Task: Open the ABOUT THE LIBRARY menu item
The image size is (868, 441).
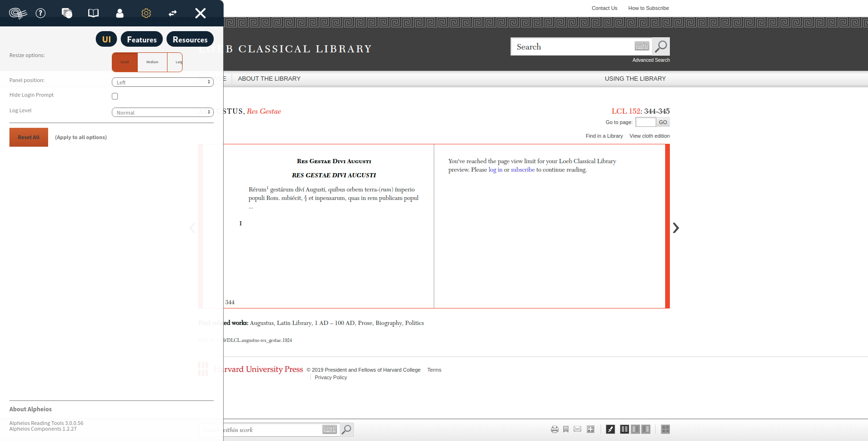Action: (269, 78)
